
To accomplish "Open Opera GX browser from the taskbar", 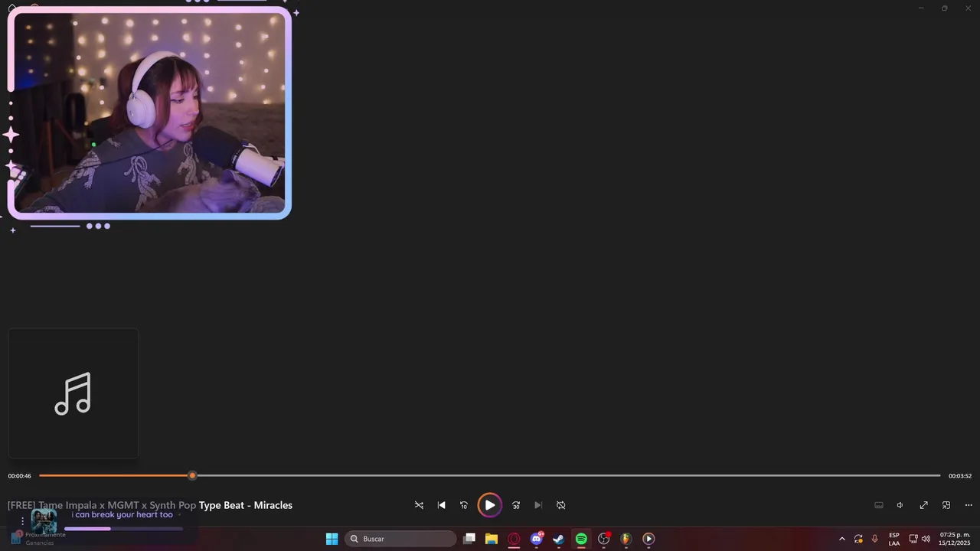I will (x=514, y=539).
